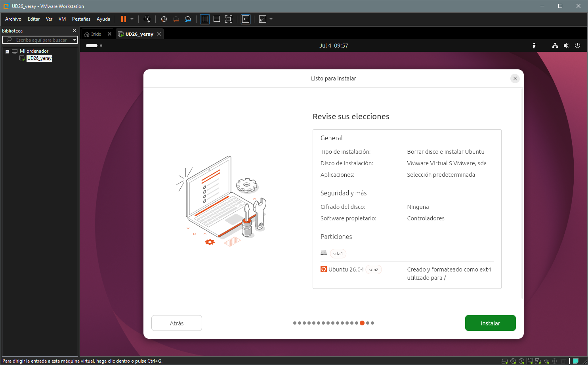
Task: Click the sda1 partition badge
Action: pos(338,254)
